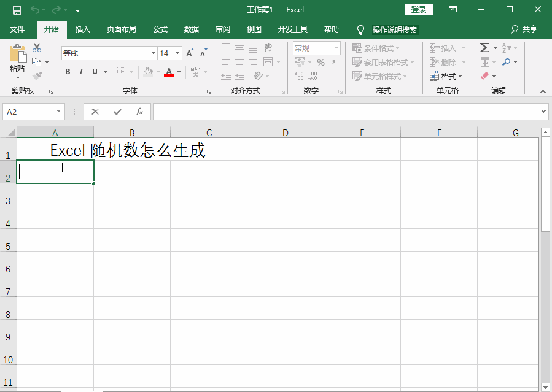Screen dimensions: 552x392
Task: Switch to the 数据 Data tab
Action: tap(192, 29)
